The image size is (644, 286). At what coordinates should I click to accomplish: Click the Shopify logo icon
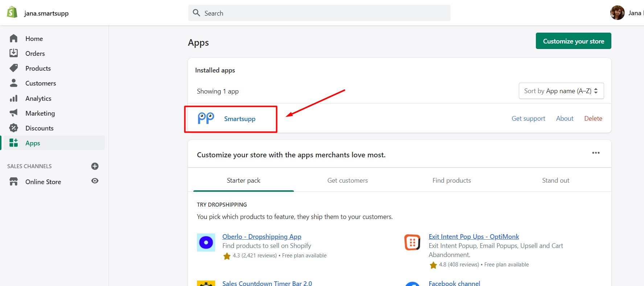coord(12,12)
